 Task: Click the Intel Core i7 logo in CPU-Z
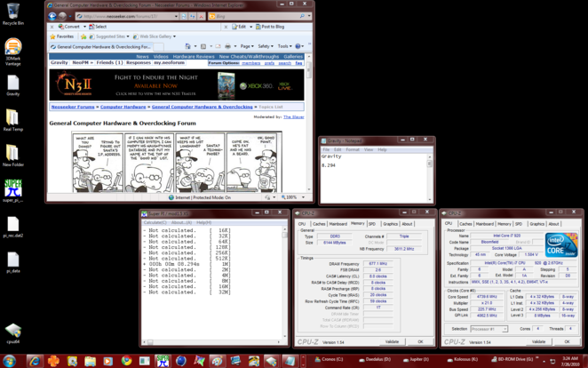tap(560, 244)
